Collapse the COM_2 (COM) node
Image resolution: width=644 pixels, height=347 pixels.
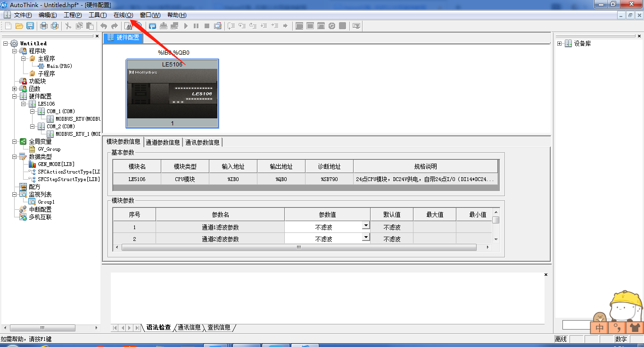(x=32, y=126)
